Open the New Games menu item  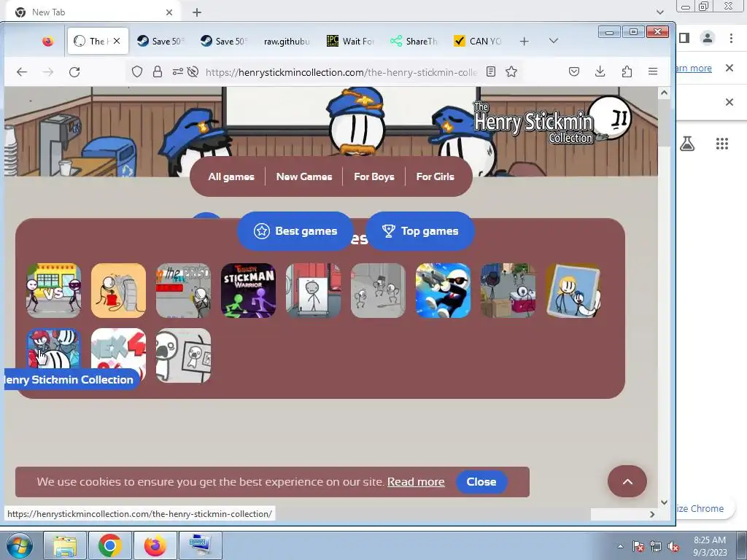coord(304,176)
